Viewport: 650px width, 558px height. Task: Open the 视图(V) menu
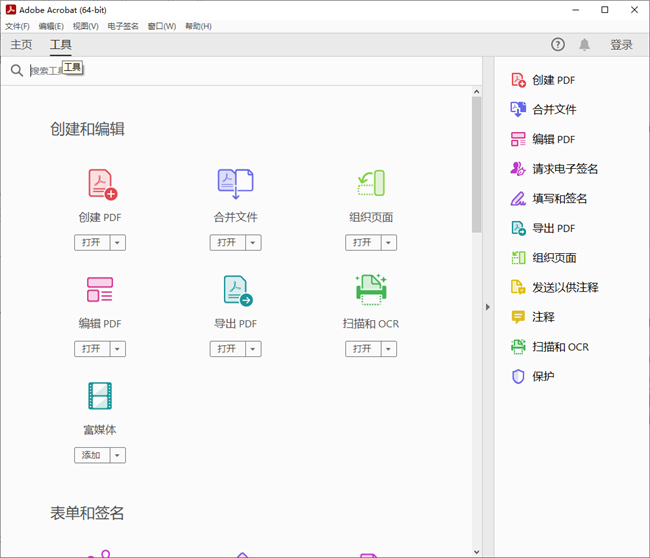86,26
